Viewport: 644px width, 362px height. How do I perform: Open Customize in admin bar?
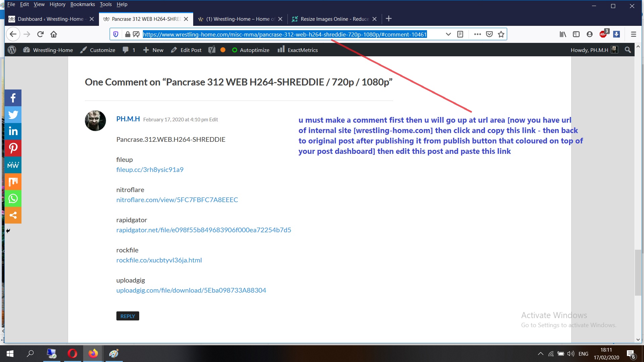98,50
